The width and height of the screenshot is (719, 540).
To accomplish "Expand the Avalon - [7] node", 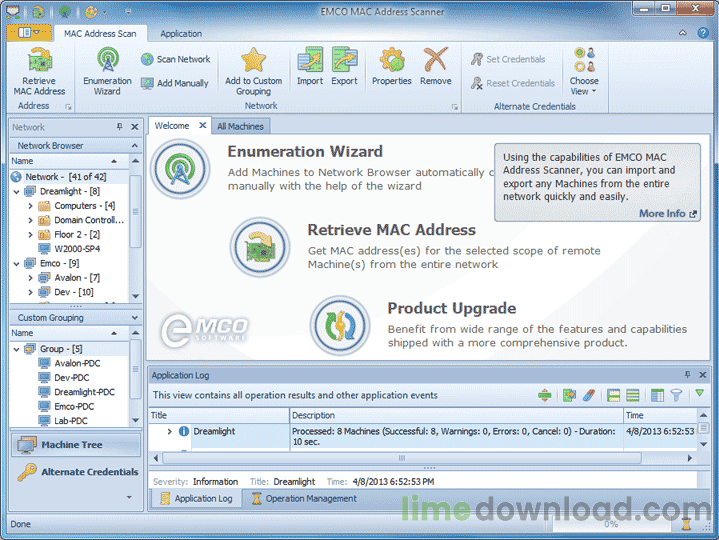I will tap(30, 278).
